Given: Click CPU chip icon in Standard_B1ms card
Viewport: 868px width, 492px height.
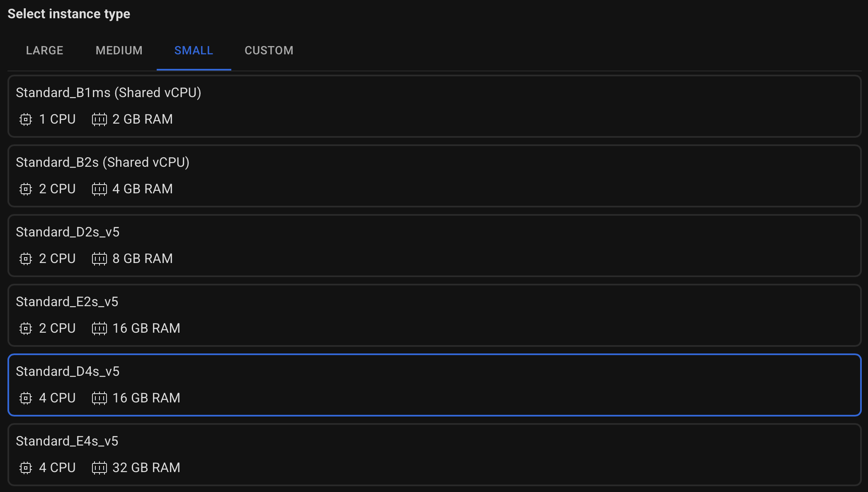Looking at the screenshot, I should 26,119.
